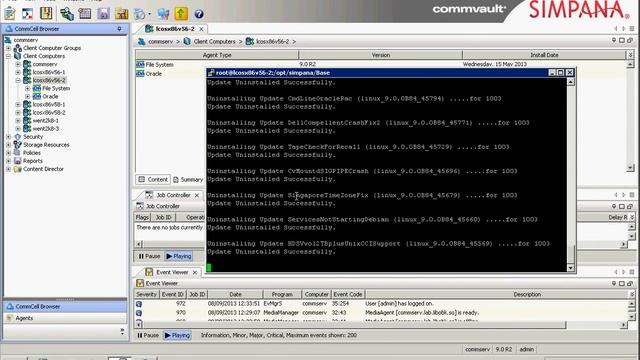Expand commserv client under Client Computers

pos(18,64)
